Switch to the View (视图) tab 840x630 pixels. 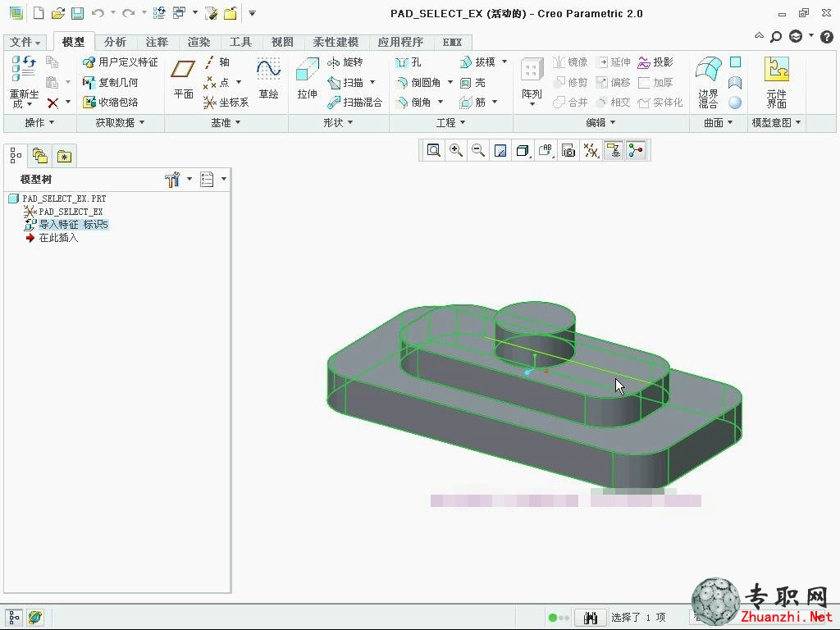[x=282, y=42]
